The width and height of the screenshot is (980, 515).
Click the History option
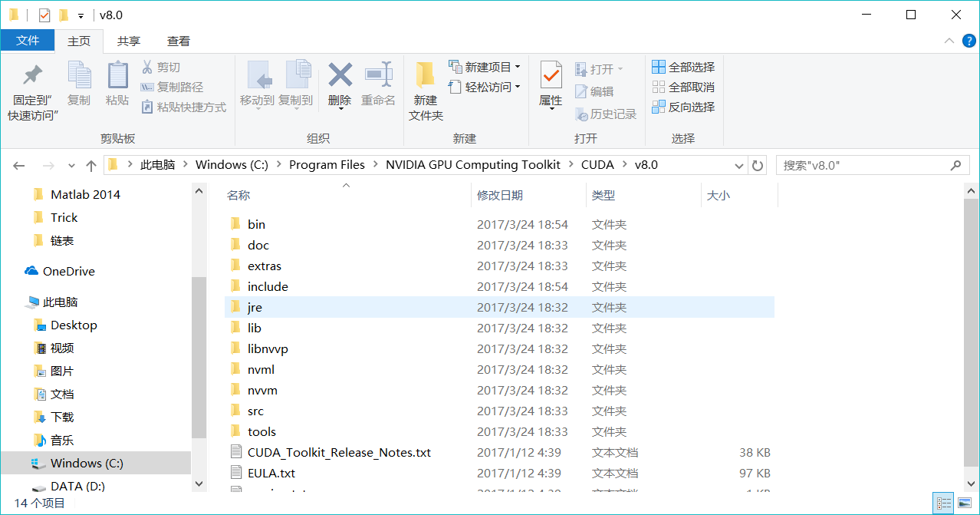(606, 114)
